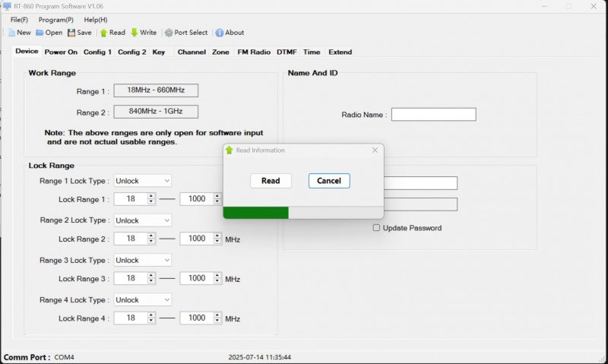Screen dimensions: 608x364
Task: Open a file with the Open icon
Action: coord(40,33)
